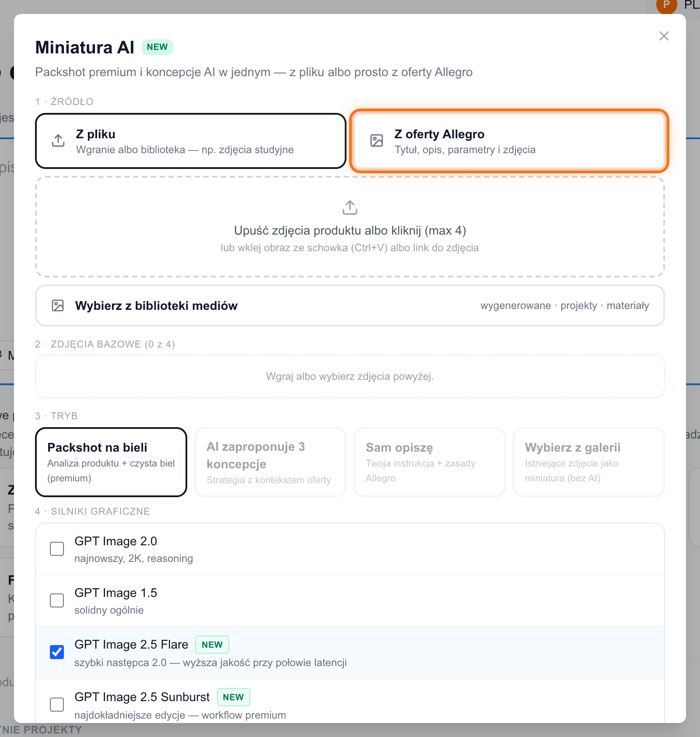
Task: Click the NEW badge beside Miniatura AI title
Action: coord(157,47)
